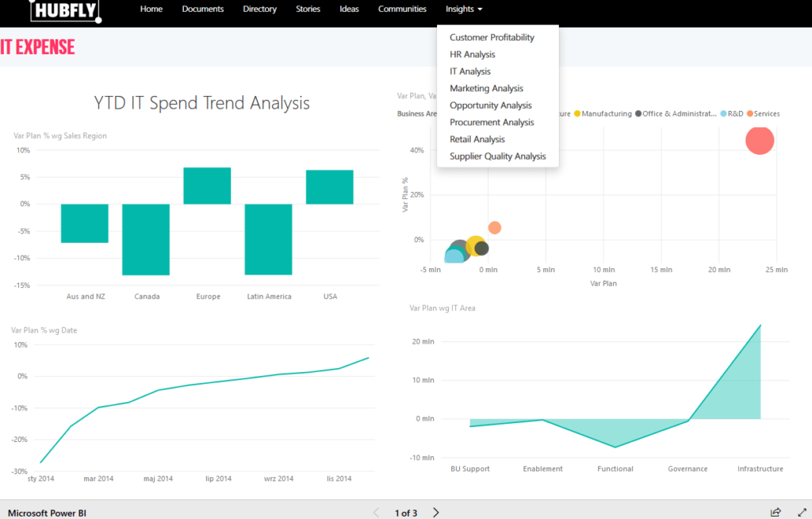Click the 'lis 2014' date label
Viewport: 812px width, 519px height.
[339, 479]
